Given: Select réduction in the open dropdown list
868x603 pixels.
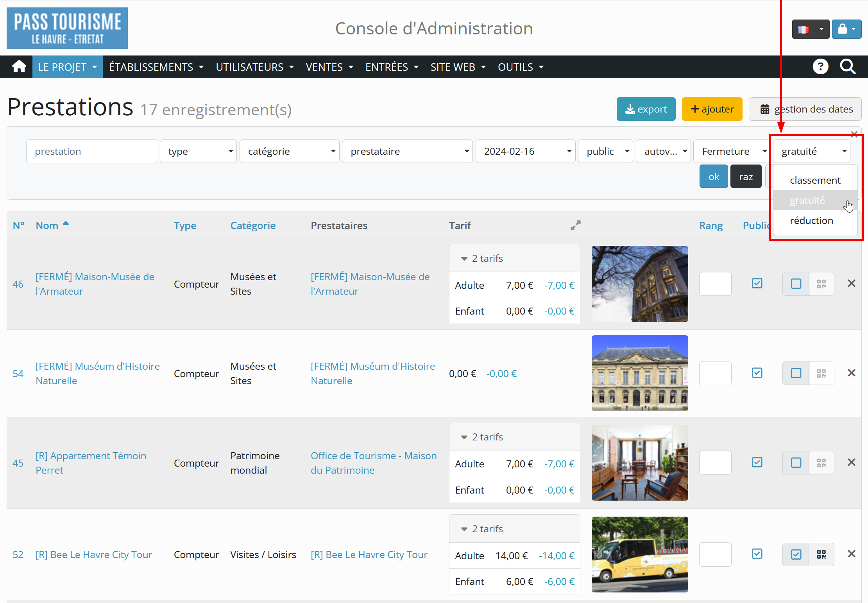Looking at the screenshot, I should [811, 220].
